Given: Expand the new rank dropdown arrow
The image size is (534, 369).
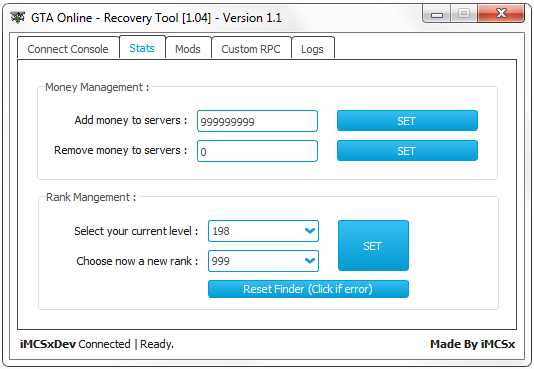Looking at the screenshot, I should pos(310,261).
